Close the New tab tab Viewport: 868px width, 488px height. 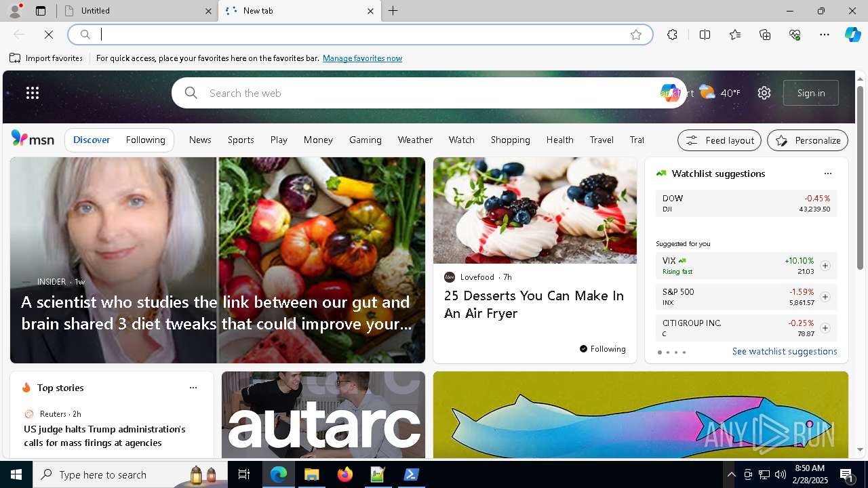pyautogui.click(x=370, y=11)
